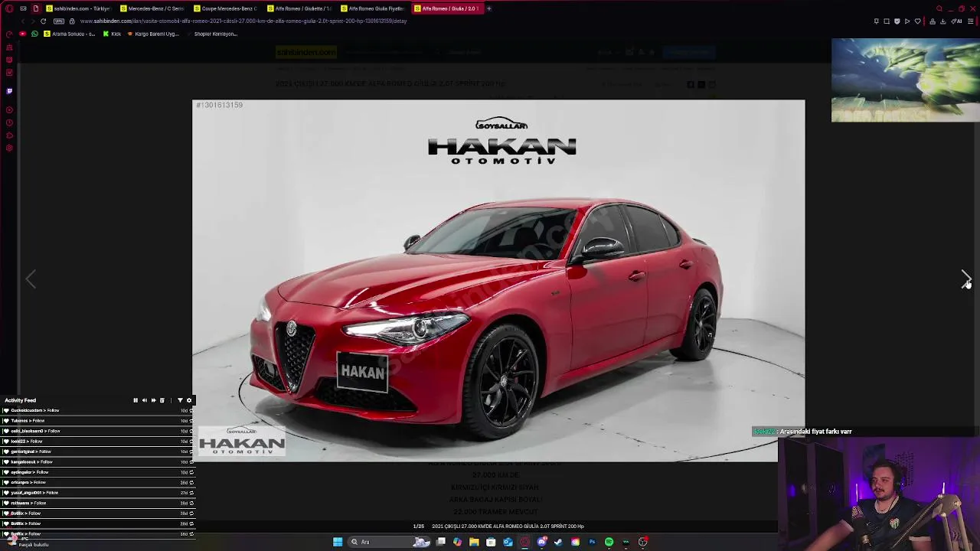This screenshot has height=551, width=980.
Task: Open Steam from the taskbar
Action: coord(558,542)
